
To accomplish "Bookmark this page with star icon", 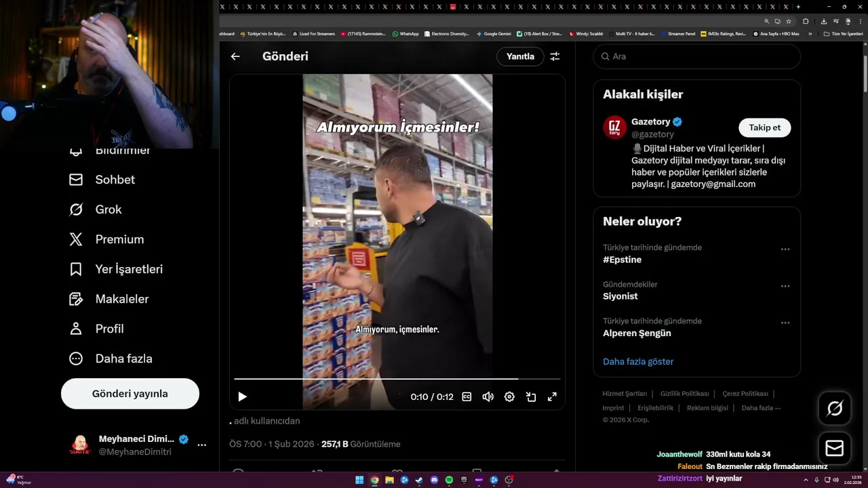I will [x=789, y=21].
